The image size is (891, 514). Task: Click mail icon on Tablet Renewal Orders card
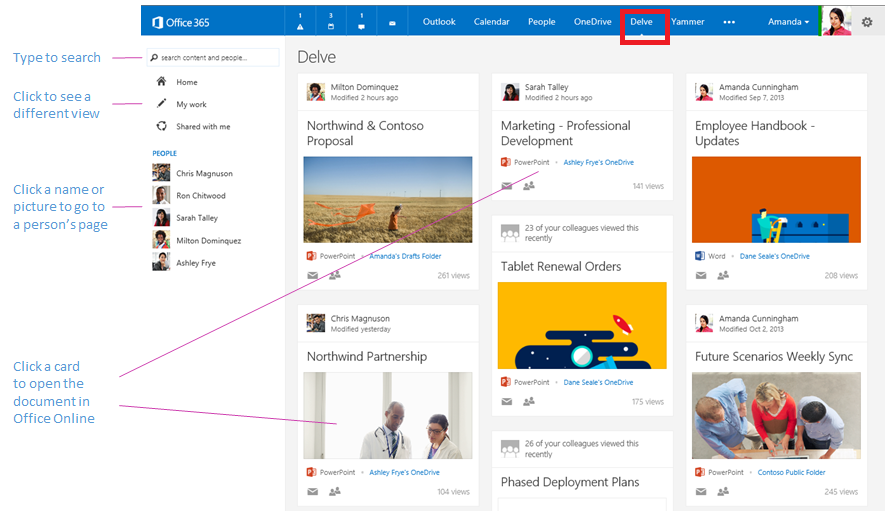507,401
